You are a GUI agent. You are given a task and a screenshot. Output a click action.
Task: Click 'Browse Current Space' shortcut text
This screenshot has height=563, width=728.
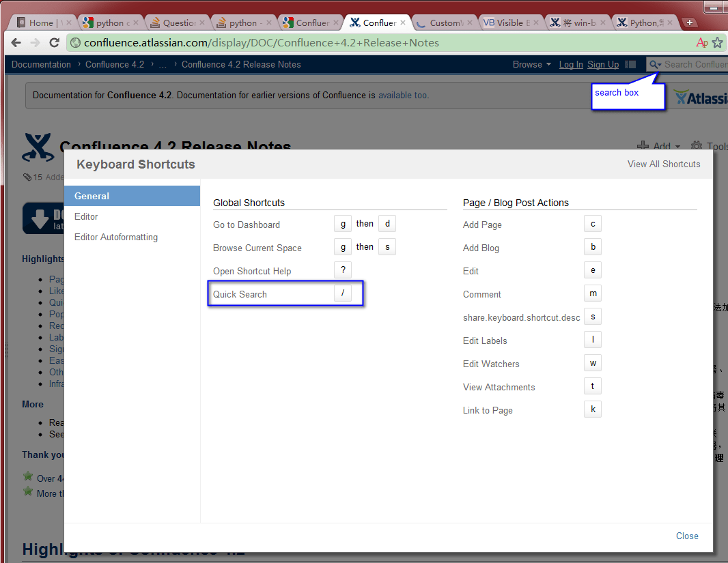pos(257,248)
